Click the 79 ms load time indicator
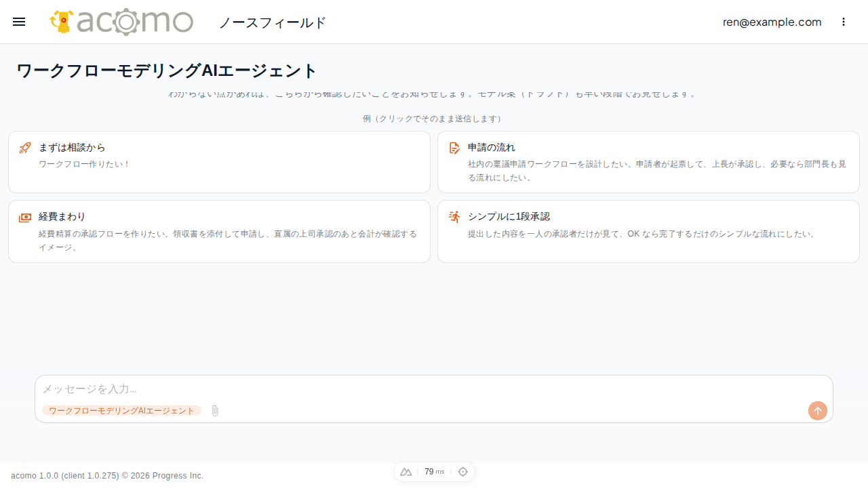This screenshot has height=488, width=868. (434, 472)
